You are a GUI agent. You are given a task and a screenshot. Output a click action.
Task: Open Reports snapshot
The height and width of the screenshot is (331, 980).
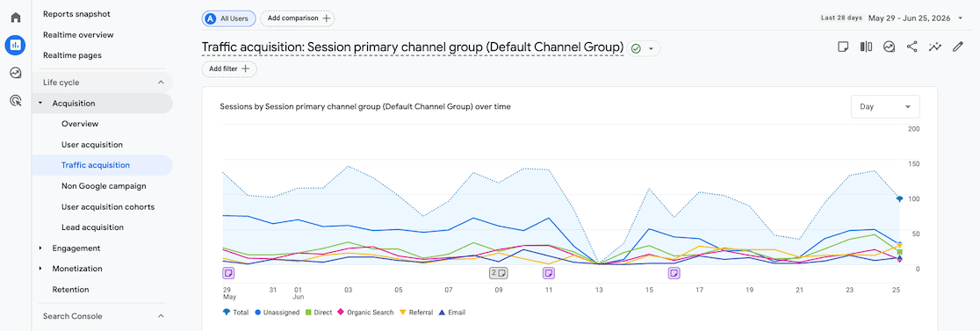coord(77,14)
